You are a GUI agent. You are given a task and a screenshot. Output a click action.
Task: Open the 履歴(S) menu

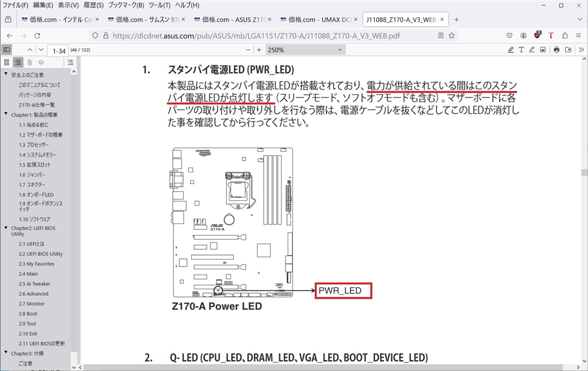(94, 5)
